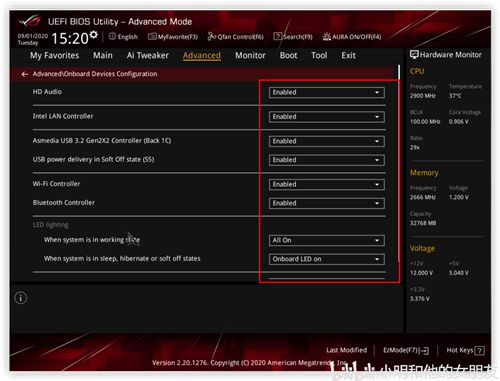Viewport: 500px width, 381px height.
Task: Open the working state LED dropdown
Action: [x=327, y=240]
